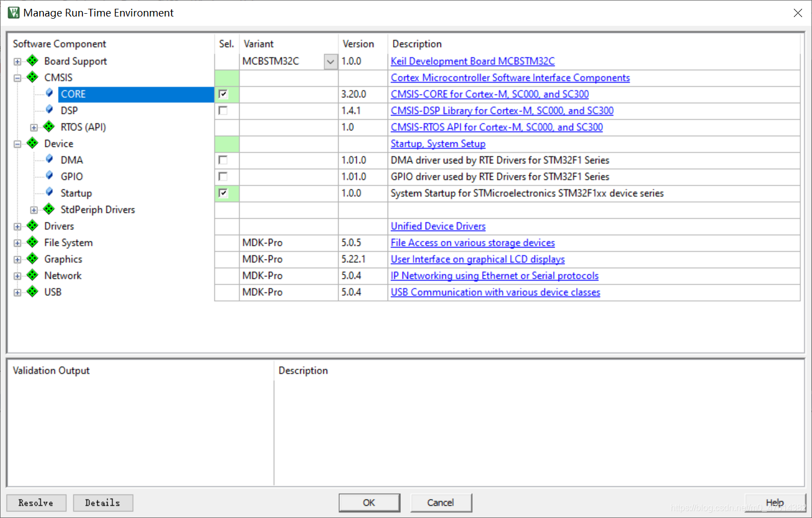Click the Network green diamond icon

[32, 275]
